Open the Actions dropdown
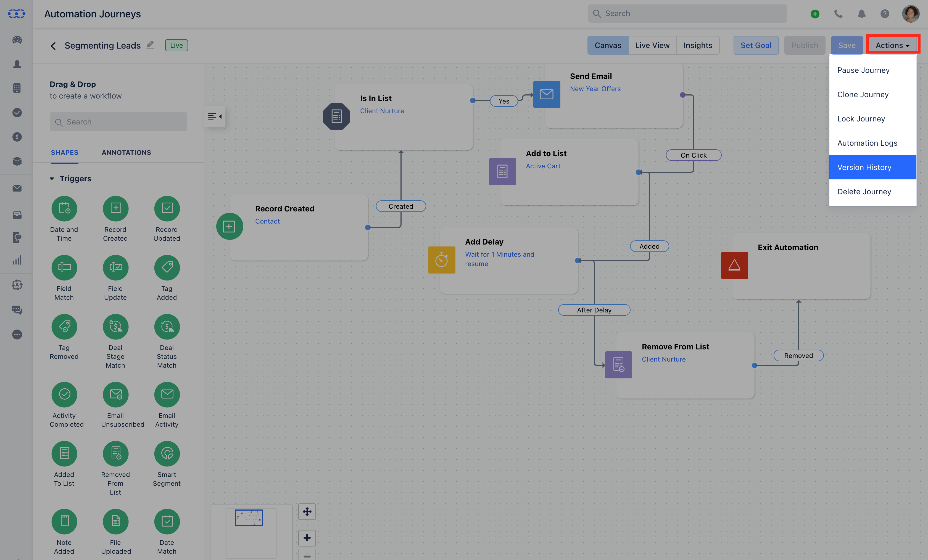This screenshot has width=928, height=560. 893,45
